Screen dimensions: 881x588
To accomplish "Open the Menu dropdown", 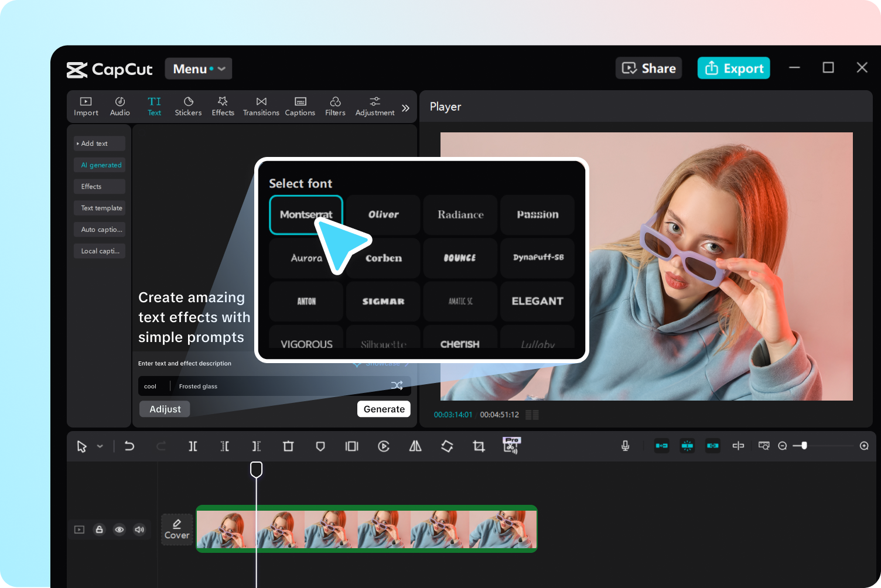I will click(199, 69).
